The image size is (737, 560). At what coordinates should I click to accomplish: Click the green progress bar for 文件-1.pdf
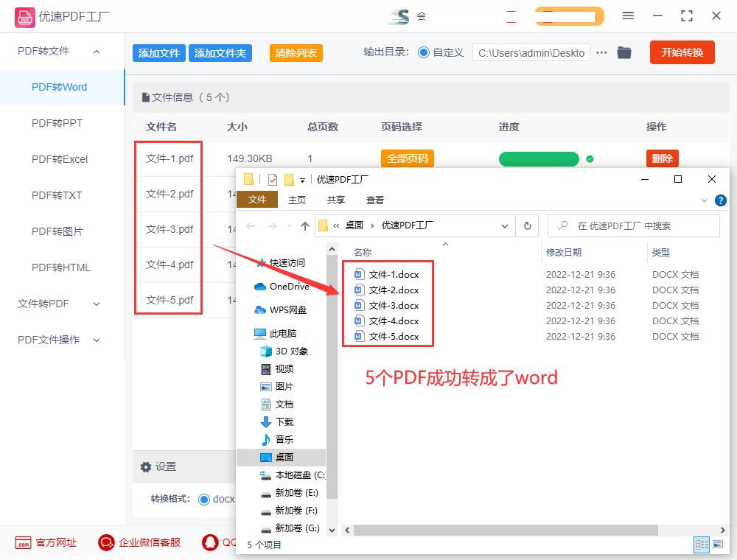point(539,158)
